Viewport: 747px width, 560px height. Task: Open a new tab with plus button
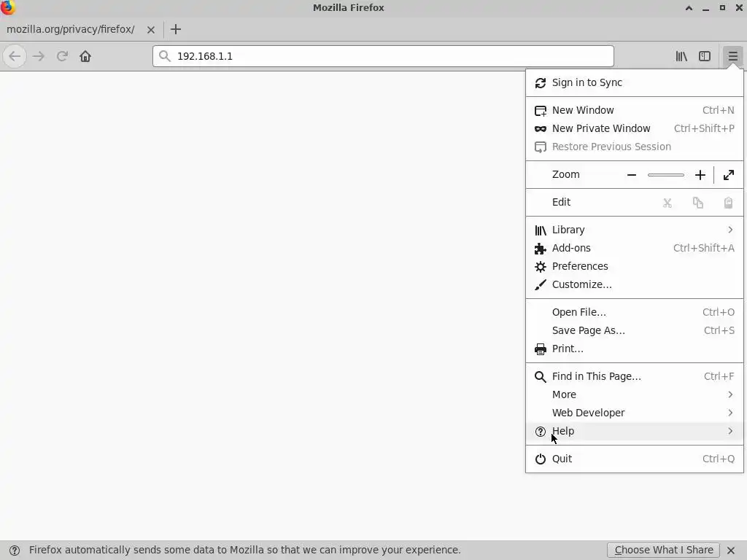[x=176, y=29]
